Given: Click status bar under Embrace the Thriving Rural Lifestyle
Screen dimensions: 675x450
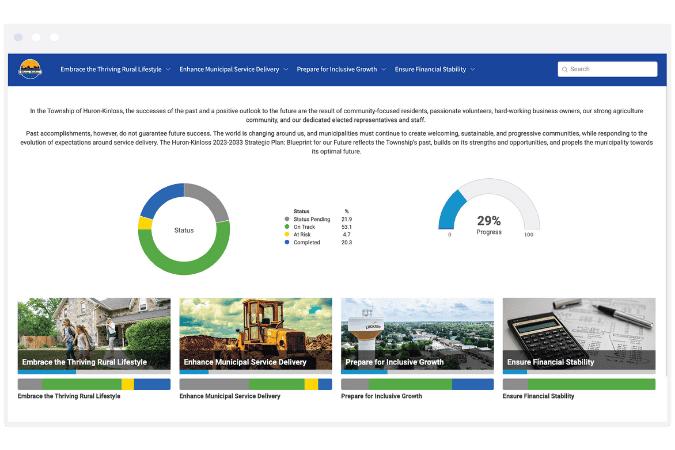Looking at the screenshot, I should [94, 384].
